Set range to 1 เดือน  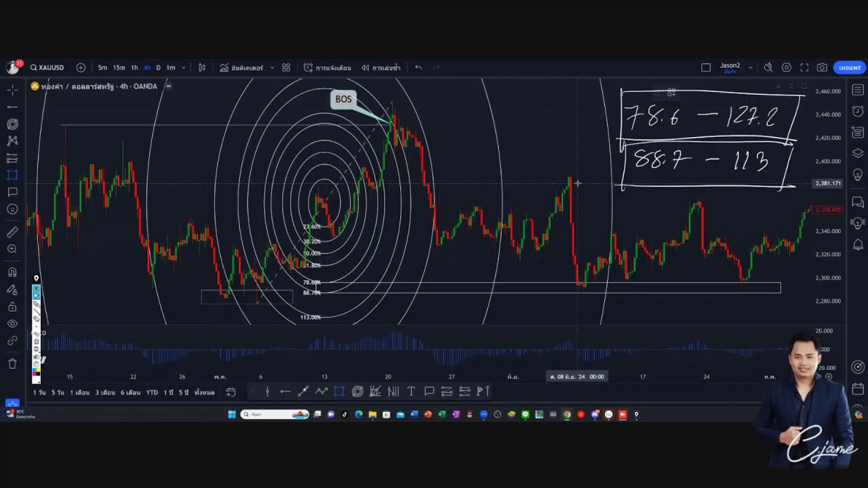(79, 392)
